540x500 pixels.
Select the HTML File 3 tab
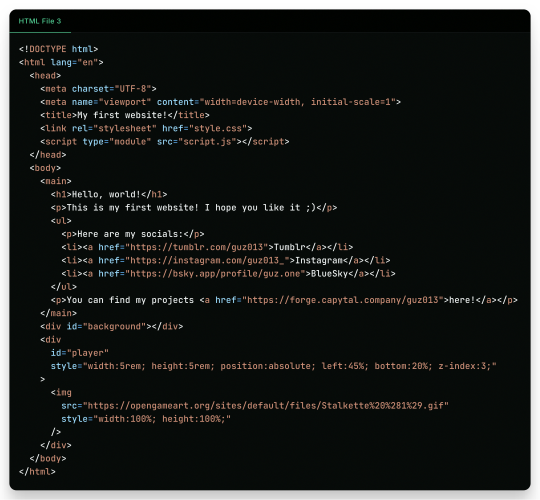point(40,21)
